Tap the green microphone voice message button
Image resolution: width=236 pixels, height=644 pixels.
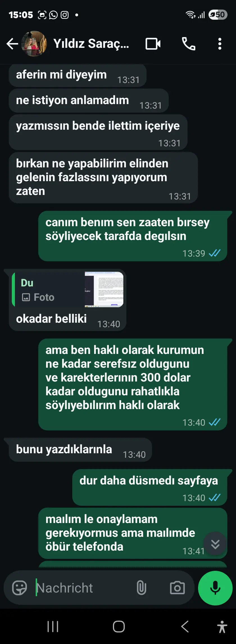click(215, 588)
